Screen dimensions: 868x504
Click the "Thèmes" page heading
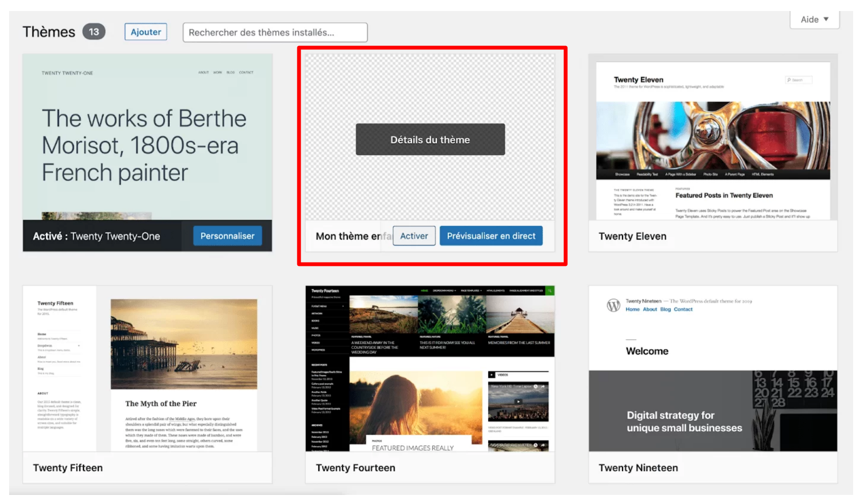[48, 31]
